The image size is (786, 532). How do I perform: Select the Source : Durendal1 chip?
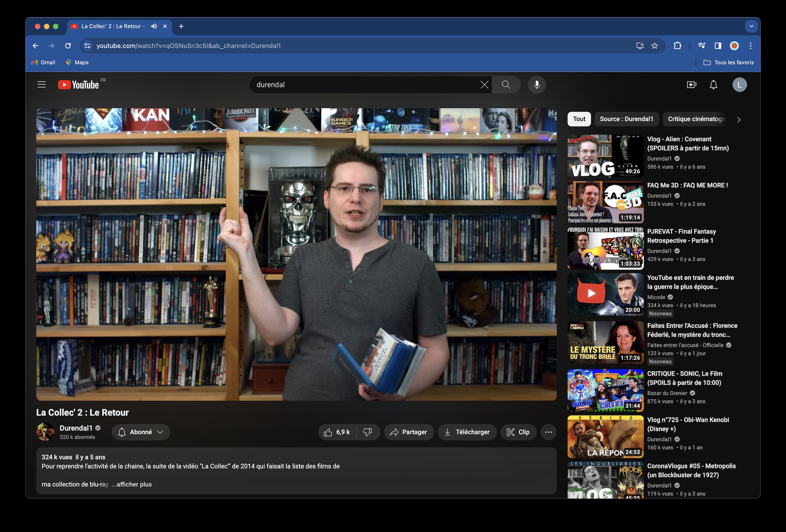[626, 119]
